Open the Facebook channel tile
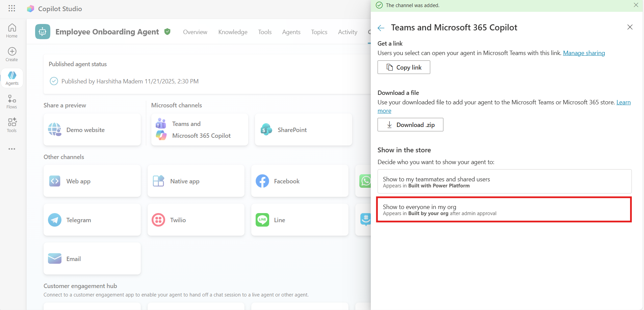Screen dimensions: 644x310 300,181
